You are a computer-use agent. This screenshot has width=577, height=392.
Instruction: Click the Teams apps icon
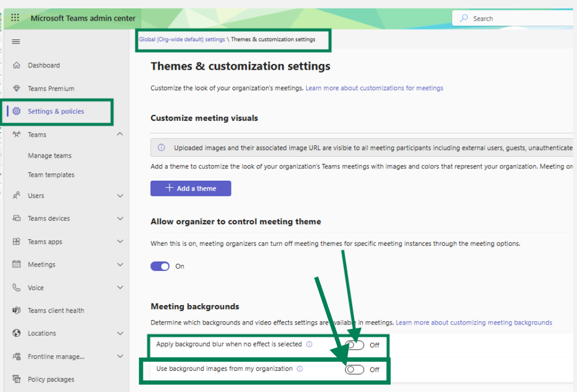[17, 241]
